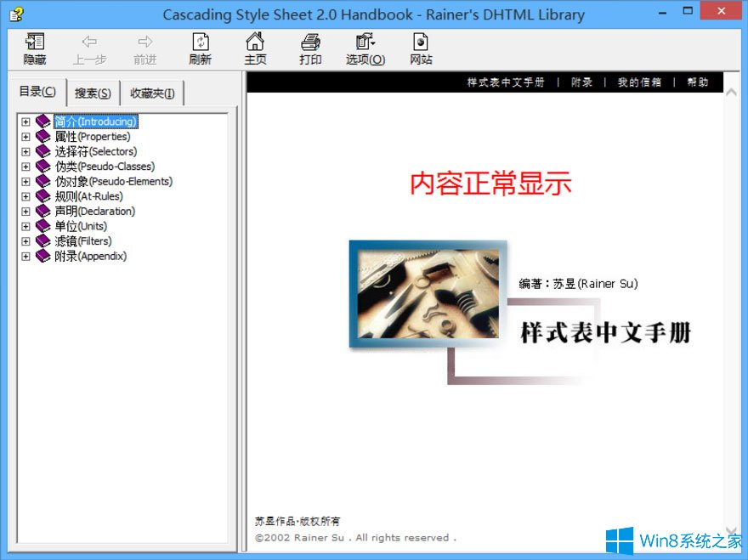Select 选择符(Selectors) tree entry text

click(x=96, y=152)
